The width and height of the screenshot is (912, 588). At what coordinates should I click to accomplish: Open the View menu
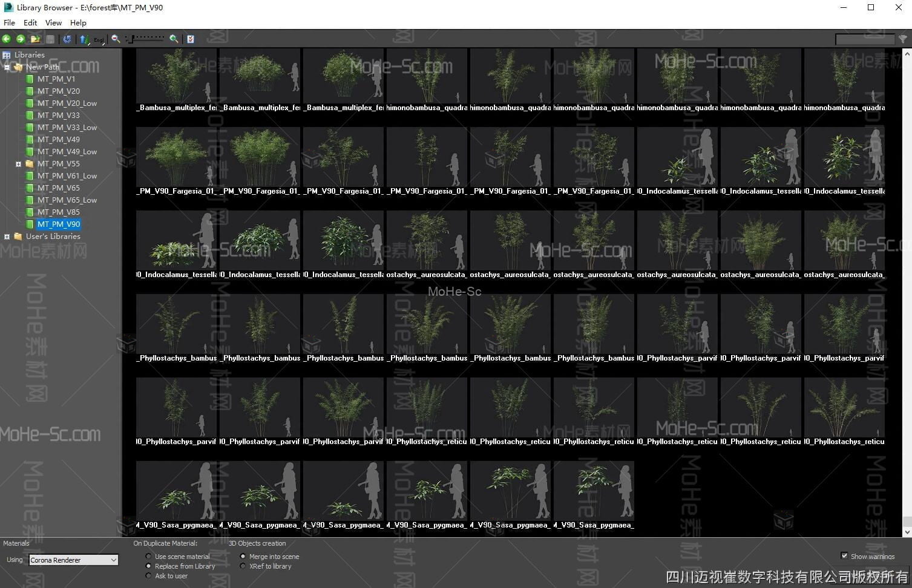coord(53,22)
